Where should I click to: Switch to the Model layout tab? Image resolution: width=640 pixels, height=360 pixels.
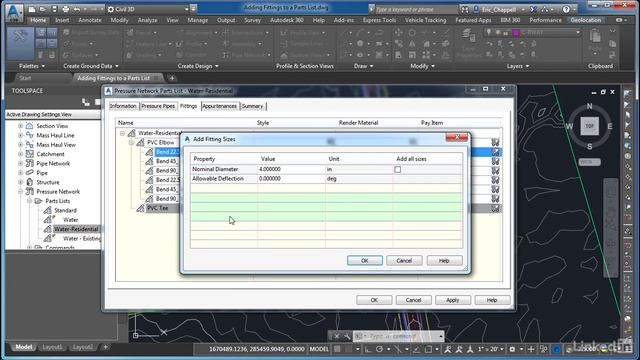click(x=23, y=347)
